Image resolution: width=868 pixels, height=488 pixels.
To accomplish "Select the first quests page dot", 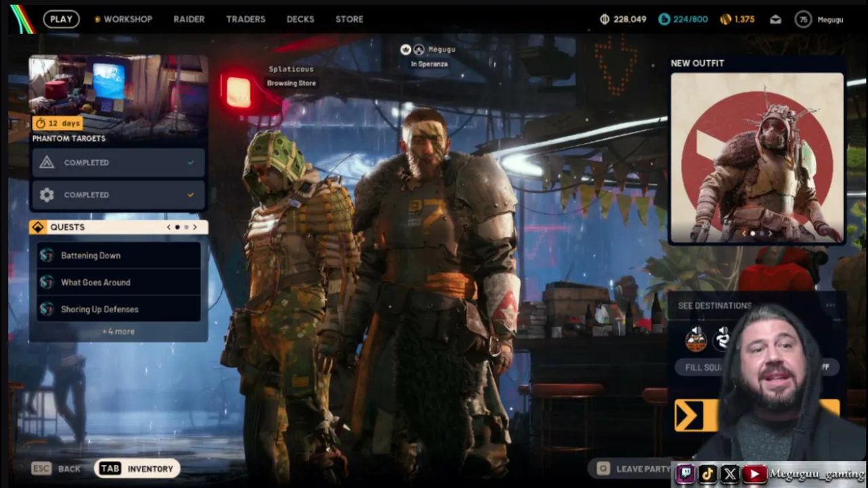I will coord(178,227).
